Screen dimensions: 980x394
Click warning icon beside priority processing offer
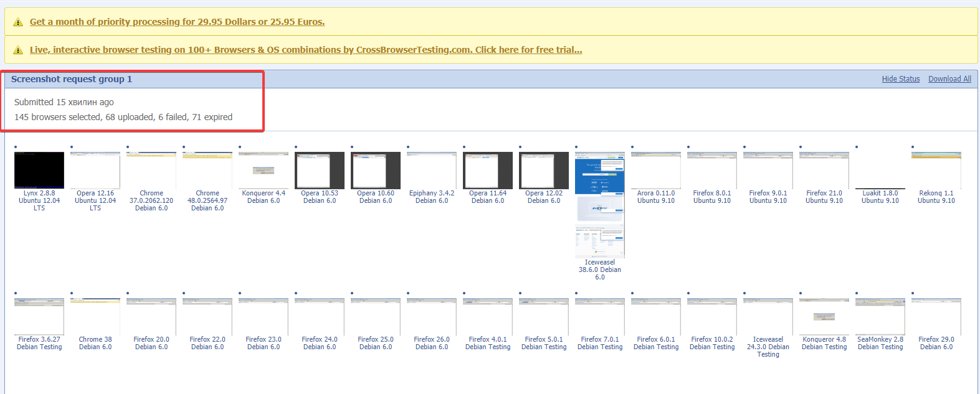pyautogui.click(x=18, y=22)
